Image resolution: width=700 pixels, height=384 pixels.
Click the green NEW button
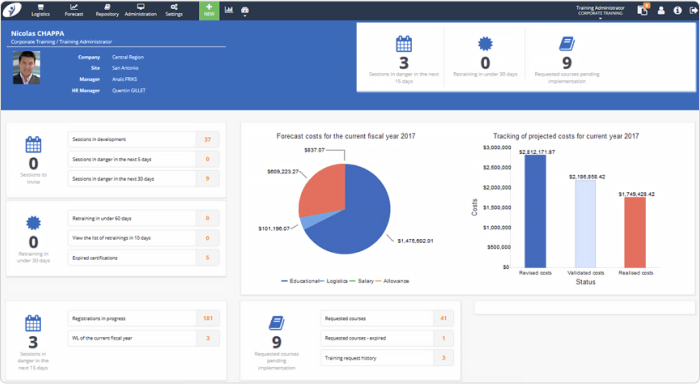point(209,10)
